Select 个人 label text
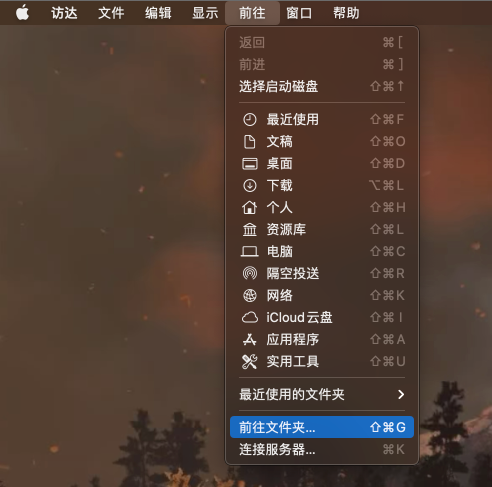This screenshot has width=492, height=487. pyautogui.click(x=279, y=208)
